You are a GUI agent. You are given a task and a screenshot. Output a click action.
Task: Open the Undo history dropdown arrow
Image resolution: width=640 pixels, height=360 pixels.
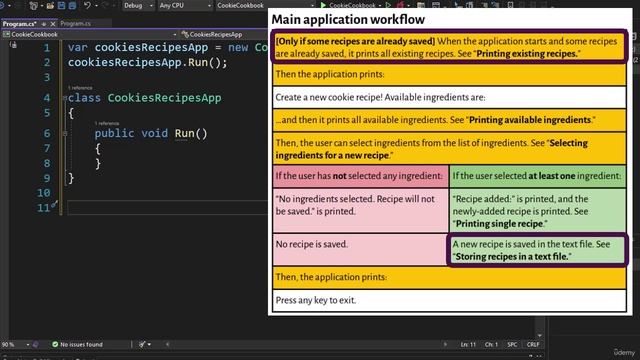[96, 6]
